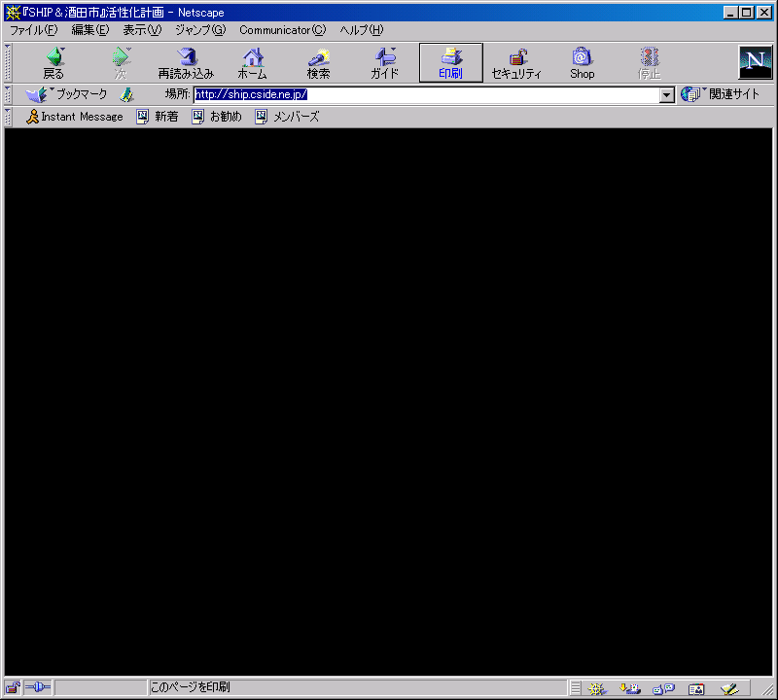This screenshot has width=778, height=700.
Task: Open Navigator from component bar ship wheel
Action: (x=597, y=688)
